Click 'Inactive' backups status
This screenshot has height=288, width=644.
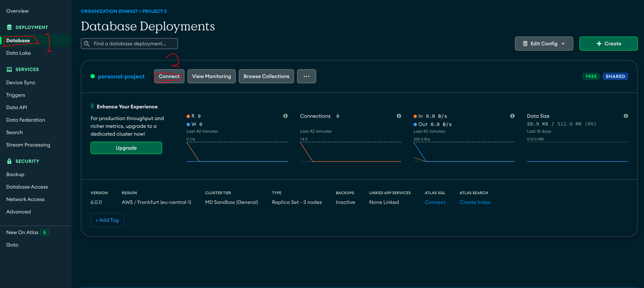[345, 202]
